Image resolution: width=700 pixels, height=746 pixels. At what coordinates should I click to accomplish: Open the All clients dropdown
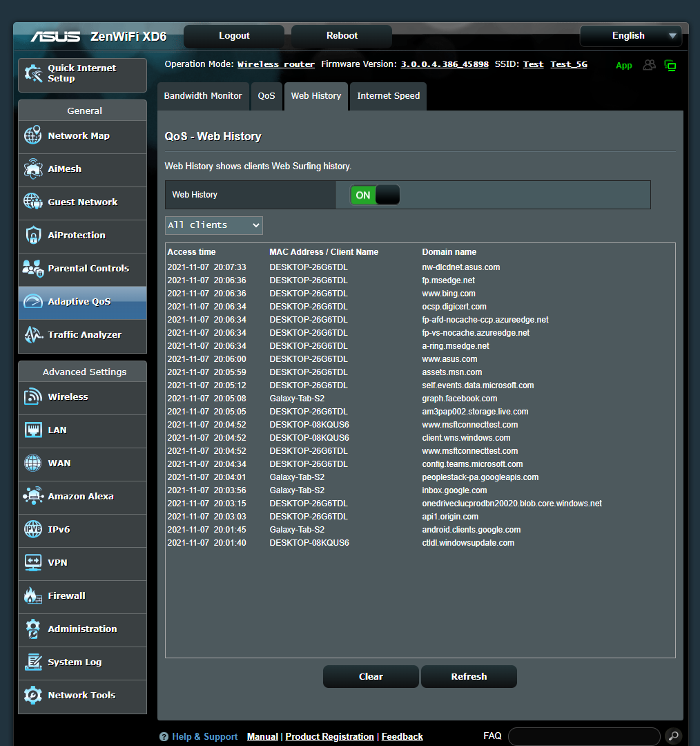click(x=214, y=225)
